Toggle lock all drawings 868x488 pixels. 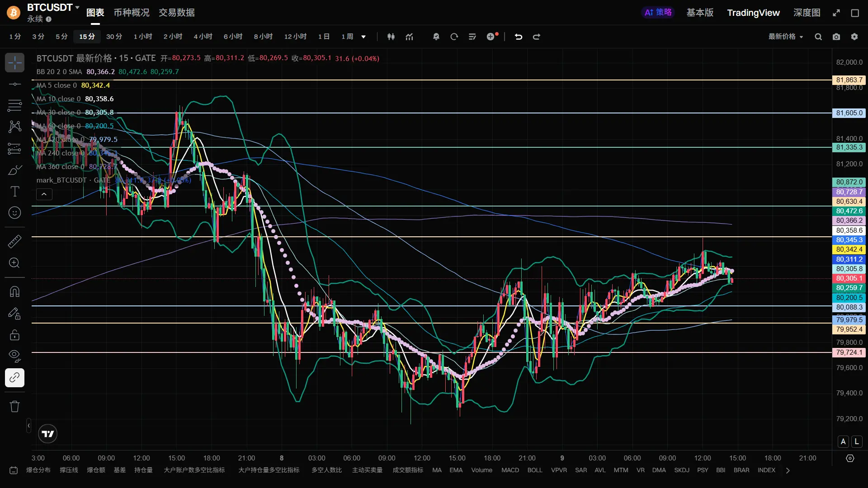(14, 335)
